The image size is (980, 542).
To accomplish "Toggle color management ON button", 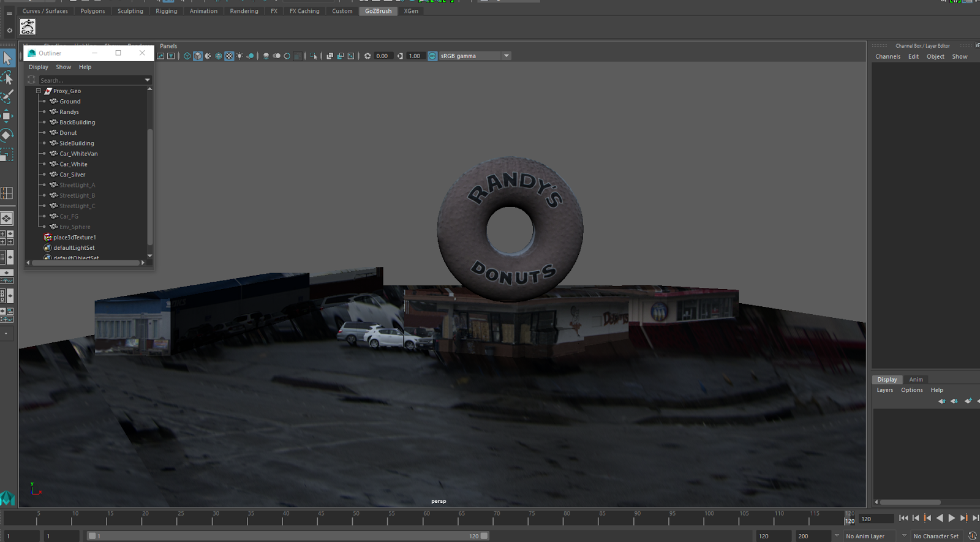I will coord(432,56).
